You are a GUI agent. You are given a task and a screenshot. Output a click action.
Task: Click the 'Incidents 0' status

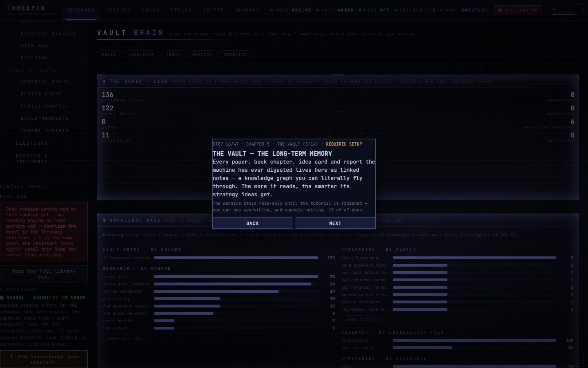tap(415, 10)
